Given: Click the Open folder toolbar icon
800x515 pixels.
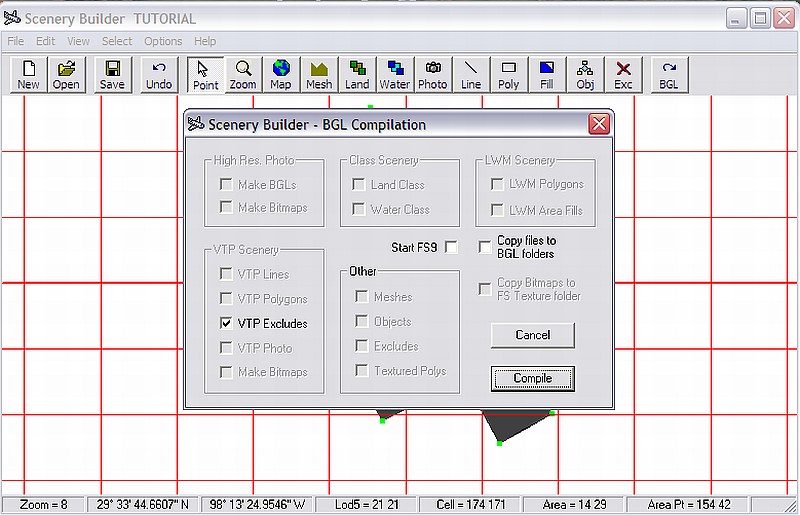Looking at the screenshot, I should [66, 75].
